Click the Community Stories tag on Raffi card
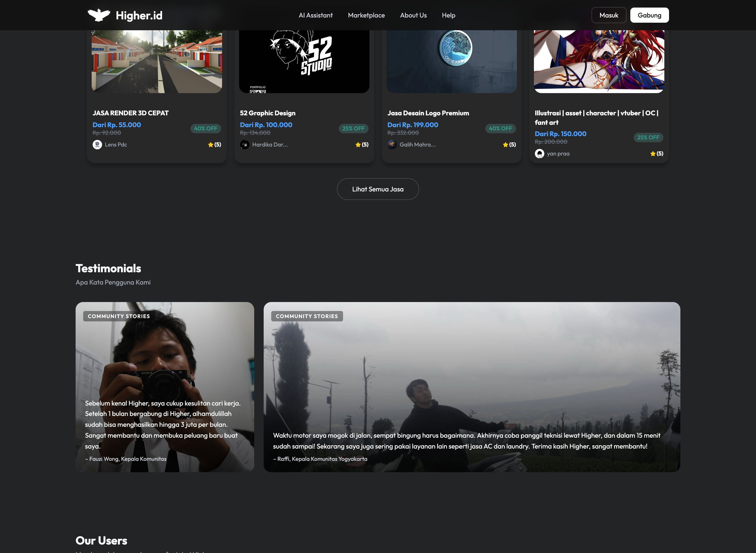The image size is (756, 553). pos(307,316)
